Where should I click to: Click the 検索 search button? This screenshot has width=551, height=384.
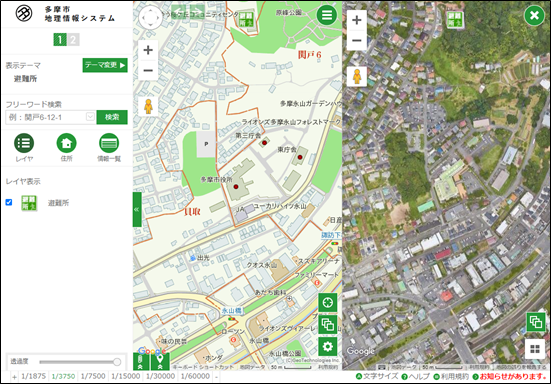tap(112, 117)
